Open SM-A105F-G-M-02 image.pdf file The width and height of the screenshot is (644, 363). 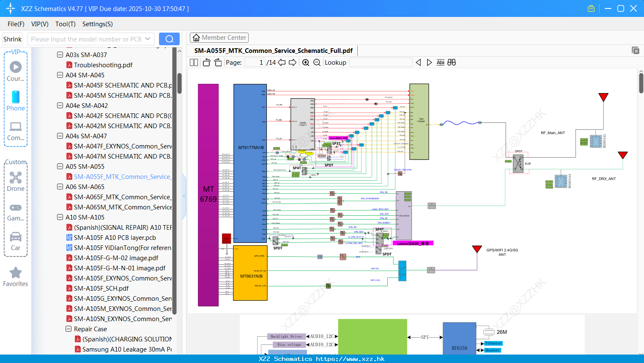click(116, 258)
